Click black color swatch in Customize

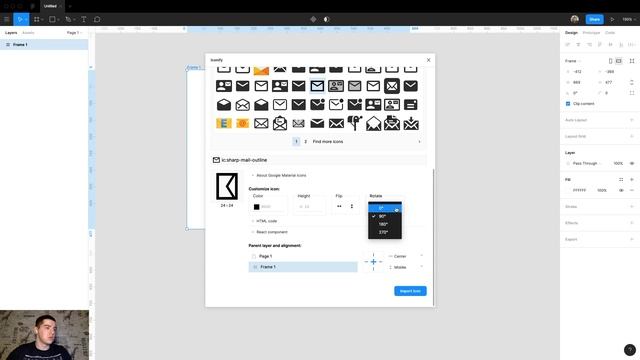[x=256, y=207]
